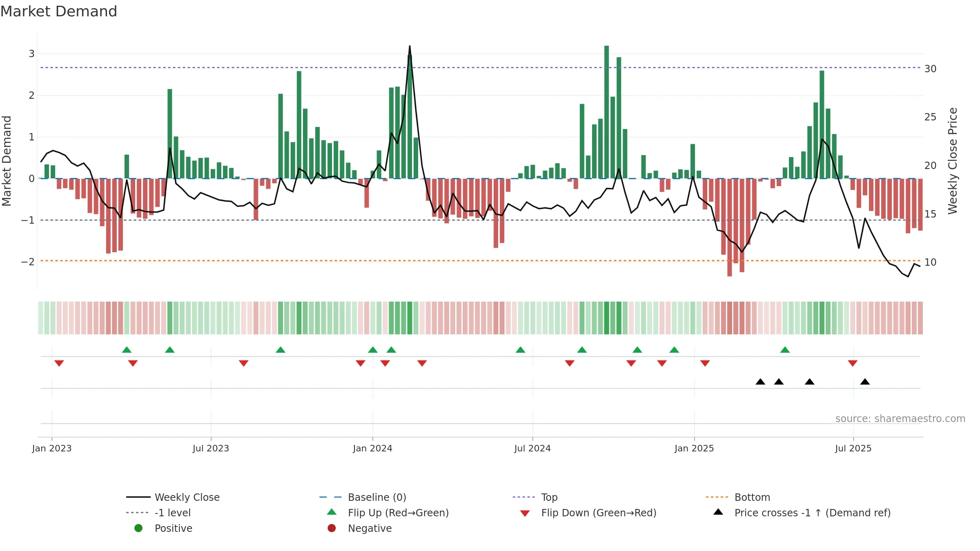The image size is (980, 551).
Task: Click the Weekly Close black line sample
Action: (x=138, y=497)
